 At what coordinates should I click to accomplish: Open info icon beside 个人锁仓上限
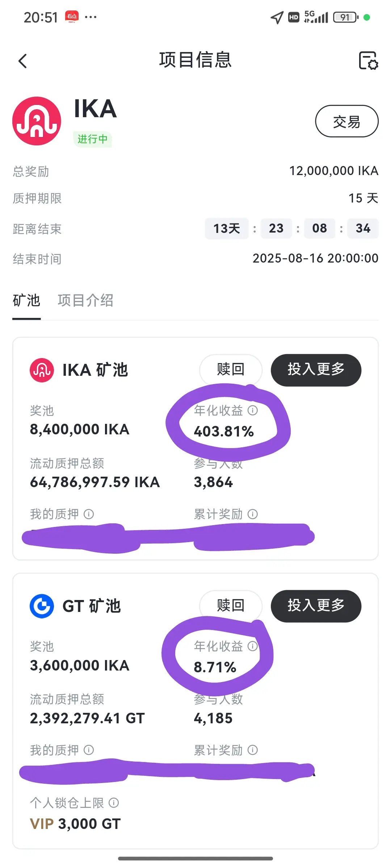click(114, 803)
